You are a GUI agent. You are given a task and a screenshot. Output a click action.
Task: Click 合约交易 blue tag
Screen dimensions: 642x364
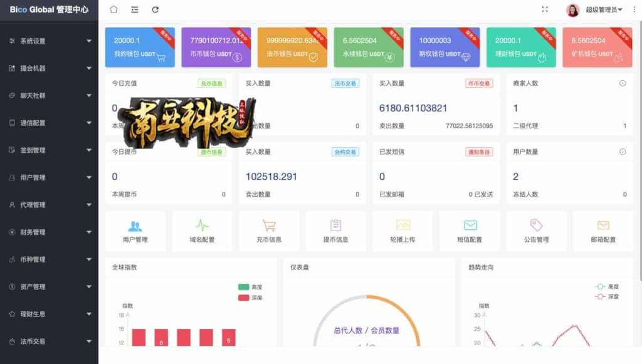coord(345,152)
